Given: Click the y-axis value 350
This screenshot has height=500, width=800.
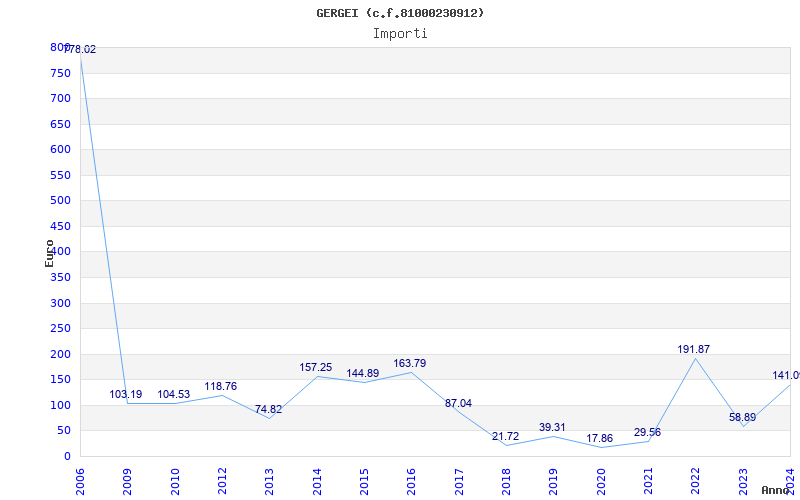Looking at the screenshot, I should pyautogui.click(x=60, y=278).
